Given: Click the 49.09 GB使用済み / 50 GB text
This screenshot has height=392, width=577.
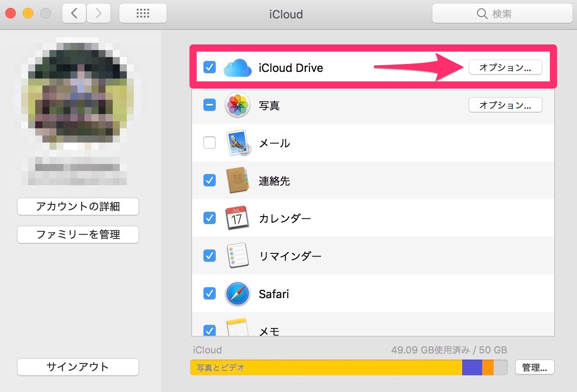Looking at the screenshot, I should 449,350.
